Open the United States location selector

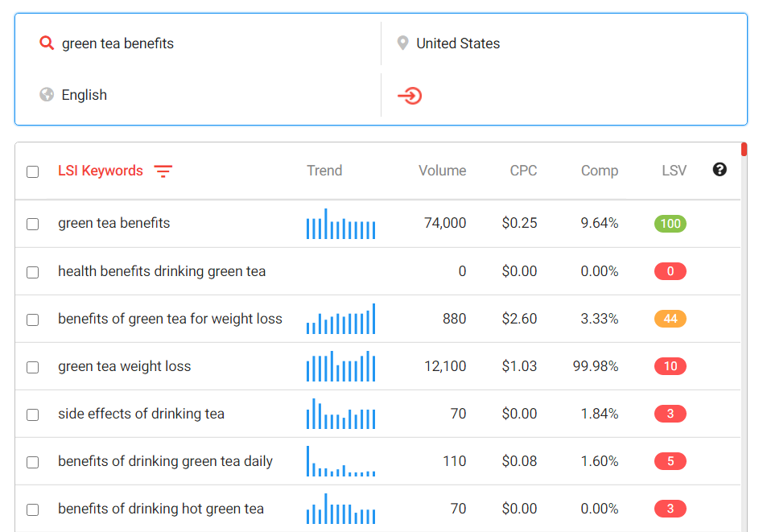(x=458, y=43)
